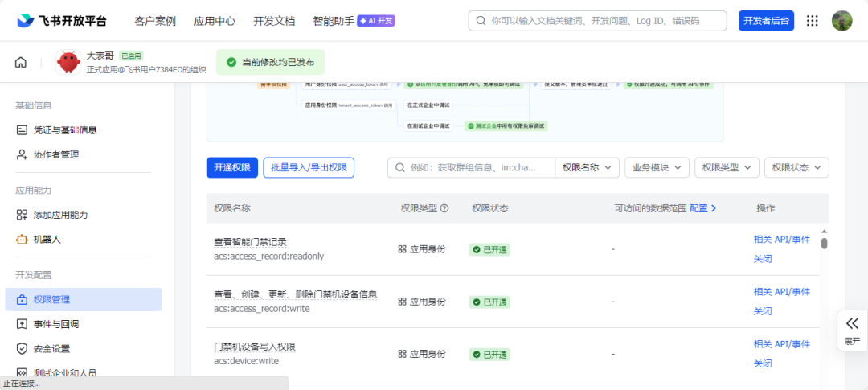Click the Feishu Open Platform logo
The width and height of the screenshot is (868, 390).
point(61,21)
